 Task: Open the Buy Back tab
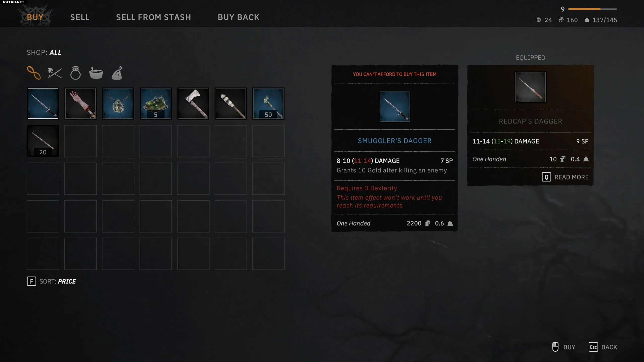click(238, 17)
